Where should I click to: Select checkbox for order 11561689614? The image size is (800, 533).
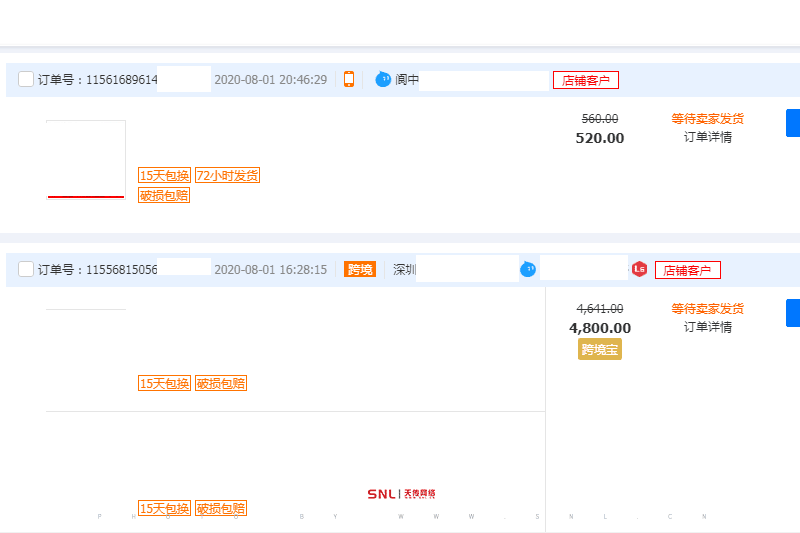tap(26, 80)
